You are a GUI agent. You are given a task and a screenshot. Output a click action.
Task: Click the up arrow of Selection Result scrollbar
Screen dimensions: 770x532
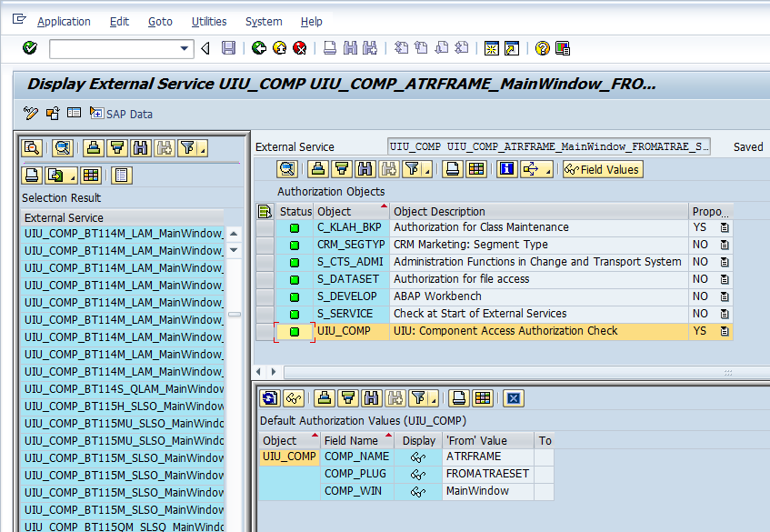click(235, 234)
